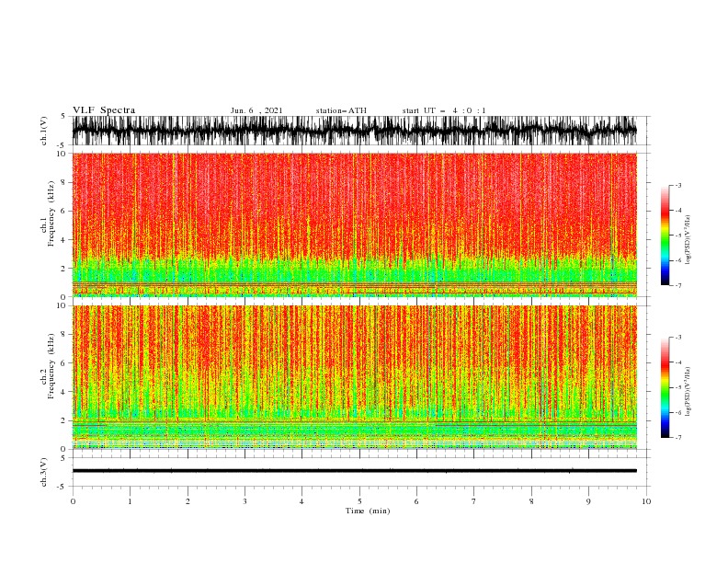Click the "station=ATH" header label
728x563 pixels.
pos(341,110)
